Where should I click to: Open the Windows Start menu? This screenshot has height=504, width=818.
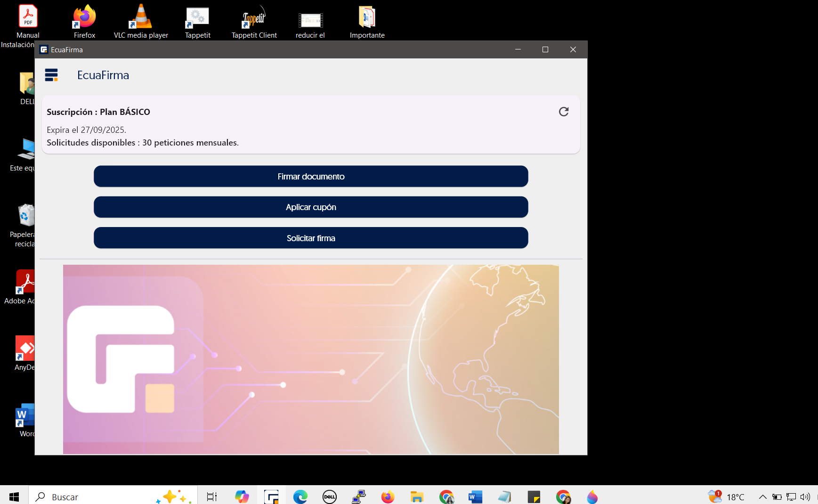coord(14,496)
